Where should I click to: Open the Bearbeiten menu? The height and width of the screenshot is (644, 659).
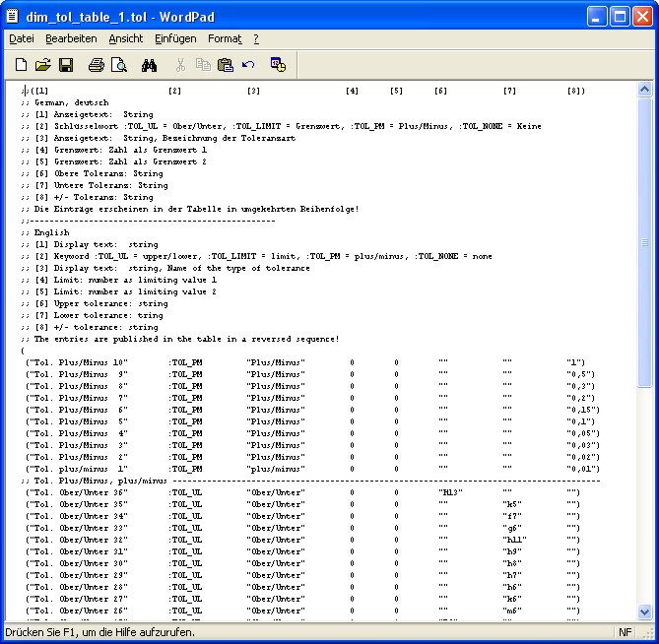[71, 38]
